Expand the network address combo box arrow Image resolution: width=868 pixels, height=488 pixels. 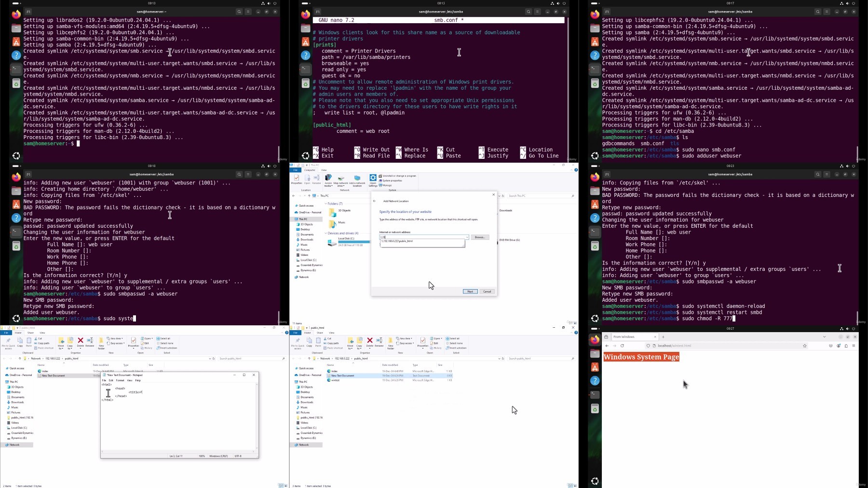tap(467, 237)
